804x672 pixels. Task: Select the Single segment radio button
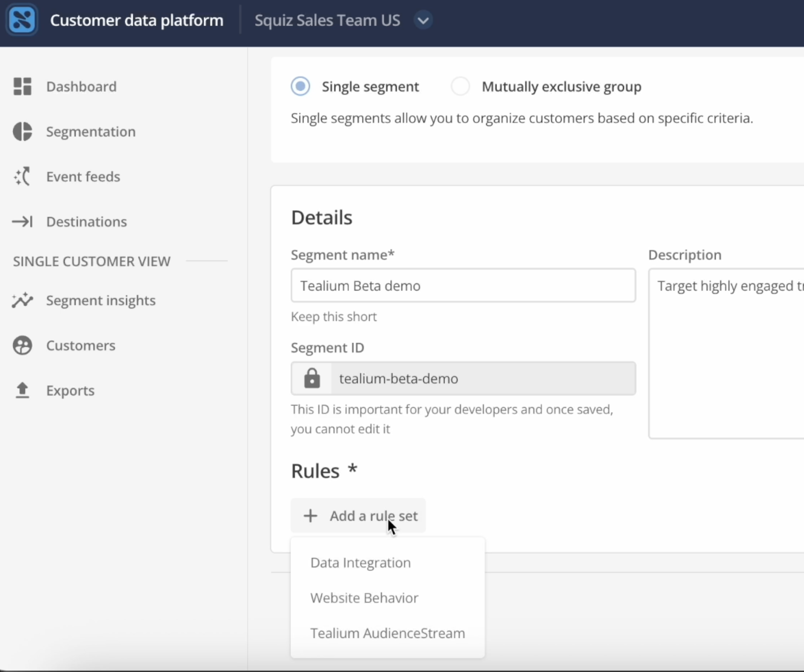pos(300,86)
